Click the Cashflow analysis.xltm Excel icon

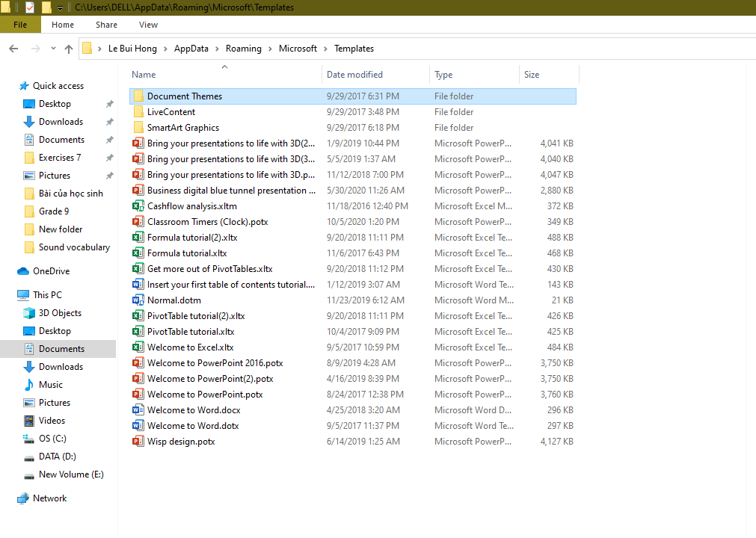(138, 206)
